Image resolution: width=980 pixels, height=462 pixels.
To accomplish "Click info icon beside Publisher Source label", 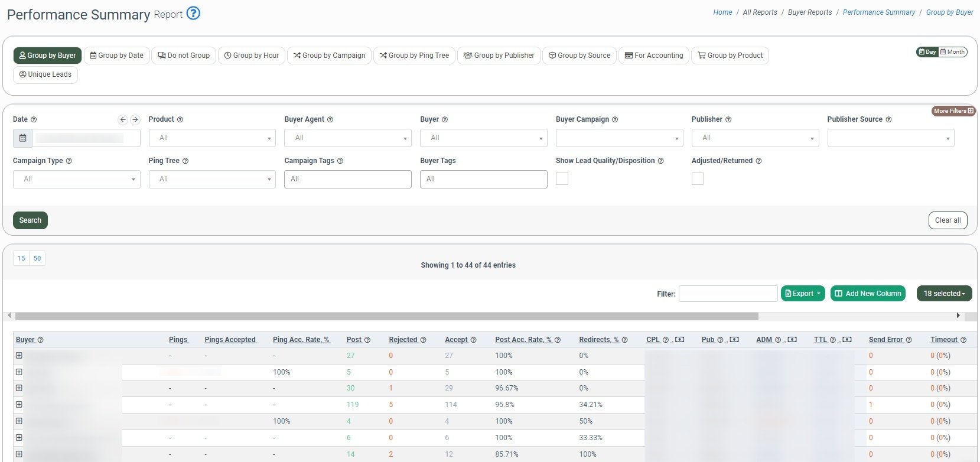I will point(888,119).
